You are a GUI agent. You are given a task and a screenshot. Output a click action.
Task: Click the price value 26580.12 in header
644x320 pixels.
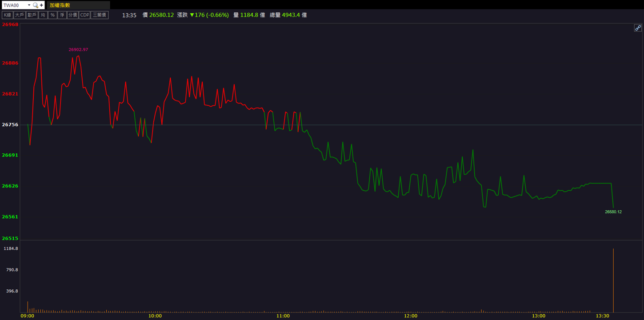(x=161, y=15)
